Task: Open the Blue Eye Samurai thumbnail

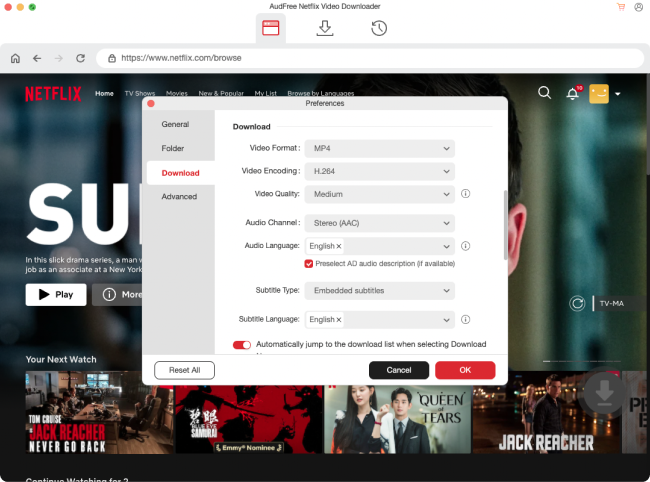Action: pyautogui.click(x=249, y=419)
